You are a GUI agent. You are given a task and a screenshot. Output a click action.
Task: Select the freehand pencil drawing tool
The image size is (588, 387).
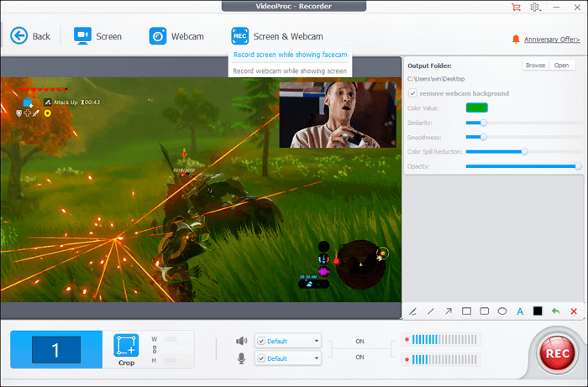click(413, 311)
